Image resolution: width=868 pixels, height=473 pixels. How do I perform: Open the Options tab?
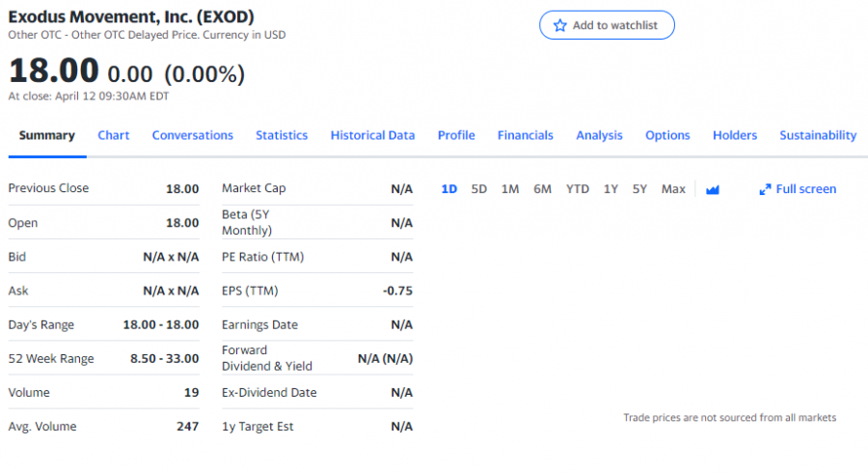(667, 135)
